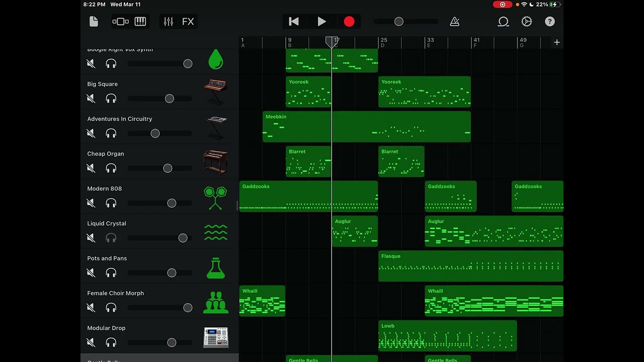Click Liquid Crystal volume slider knob
Viewport: 644px width, 362px height.
point(183,238)
